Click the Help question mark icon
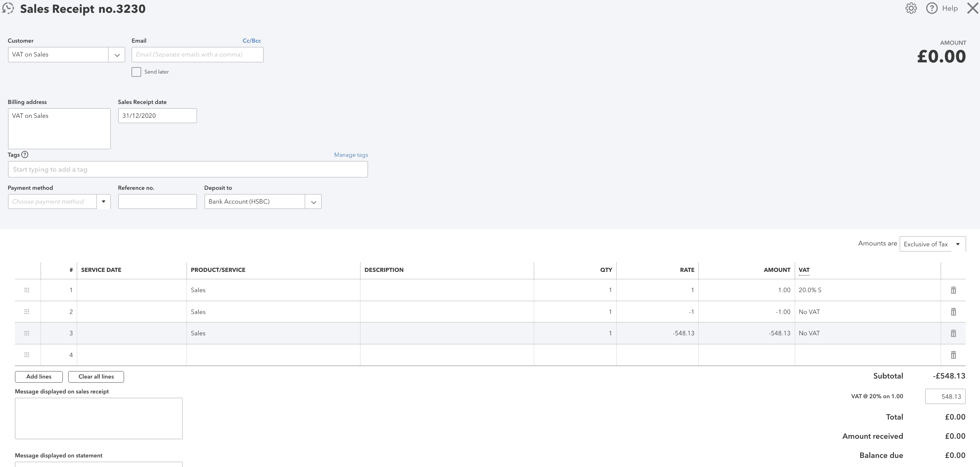980x467 pixels. pos(932,8)
